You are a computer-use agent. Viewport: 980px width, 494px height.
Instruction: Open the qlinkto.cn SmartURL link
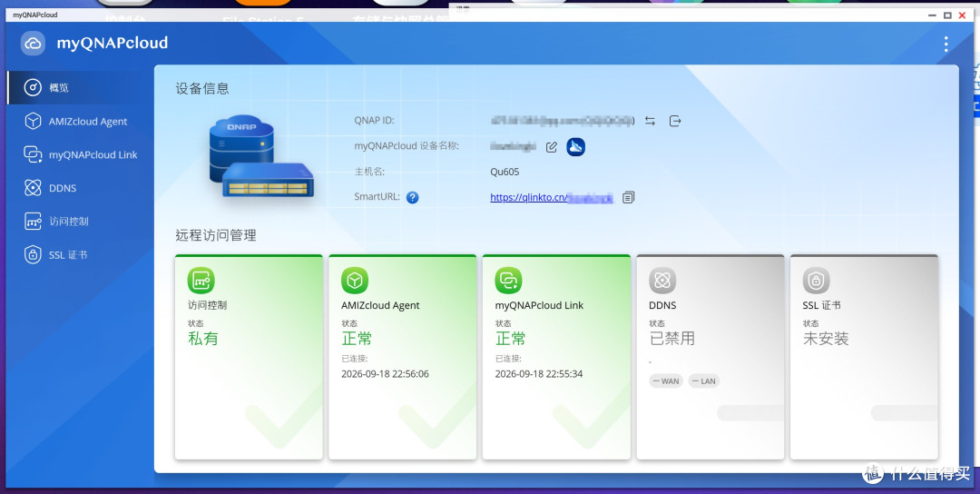(552, 198)
